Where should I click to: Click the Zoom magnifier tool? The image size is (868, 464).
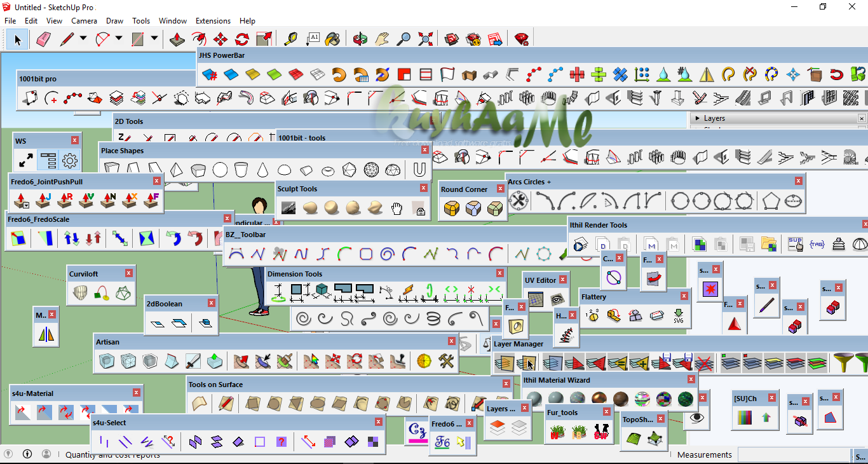[x=403, y=39]
